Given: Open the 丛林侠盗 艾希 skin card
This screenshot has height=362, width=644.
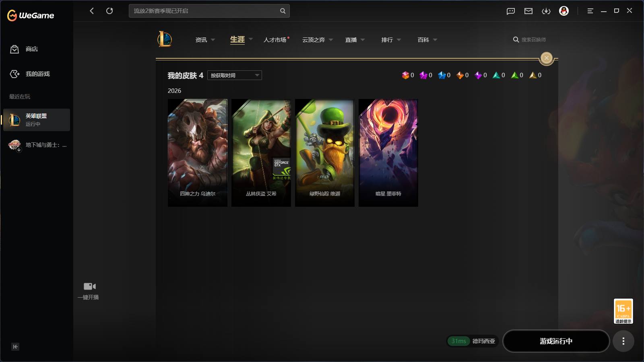Looking at the screenshot, I should (261, 153).
